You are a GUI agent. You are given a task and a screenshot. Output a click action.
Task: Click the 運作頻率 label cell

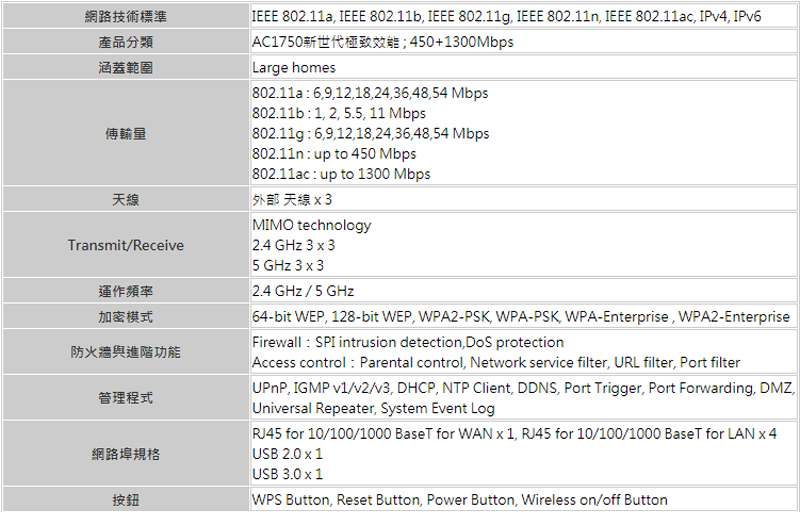tap(126, 291)
